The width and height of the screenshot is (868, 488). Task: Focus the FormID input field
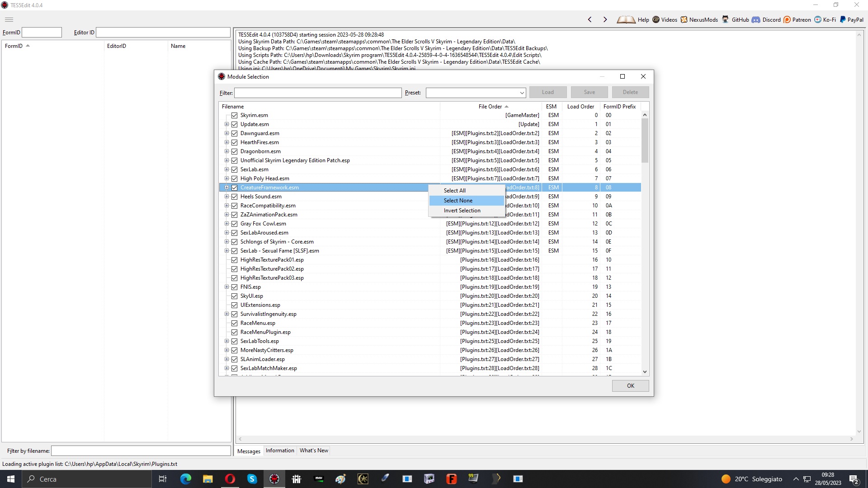point(42,33)
